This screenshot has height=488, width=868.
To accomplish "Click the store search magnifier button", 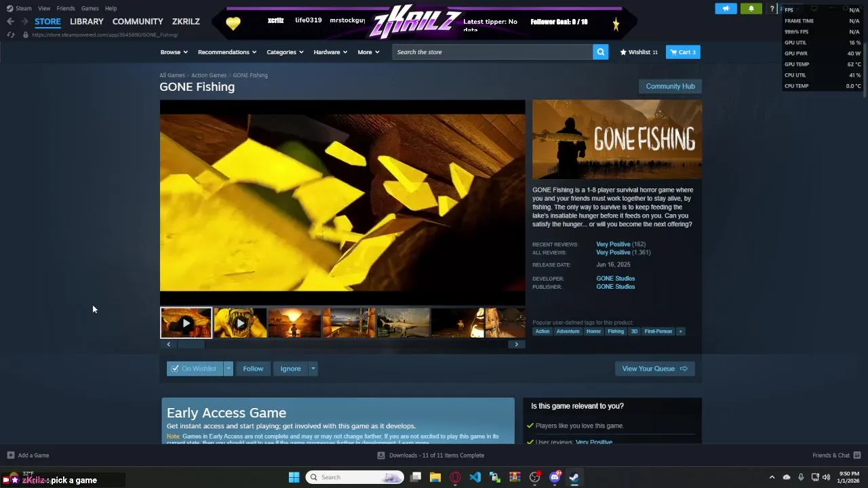I will click(600, 52).
